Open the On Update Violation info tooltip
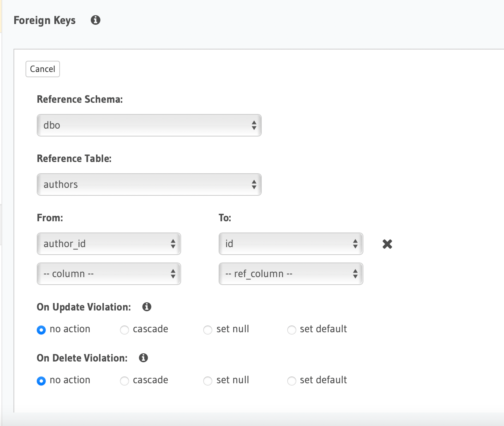504x426 pixels. coord(147,307)
